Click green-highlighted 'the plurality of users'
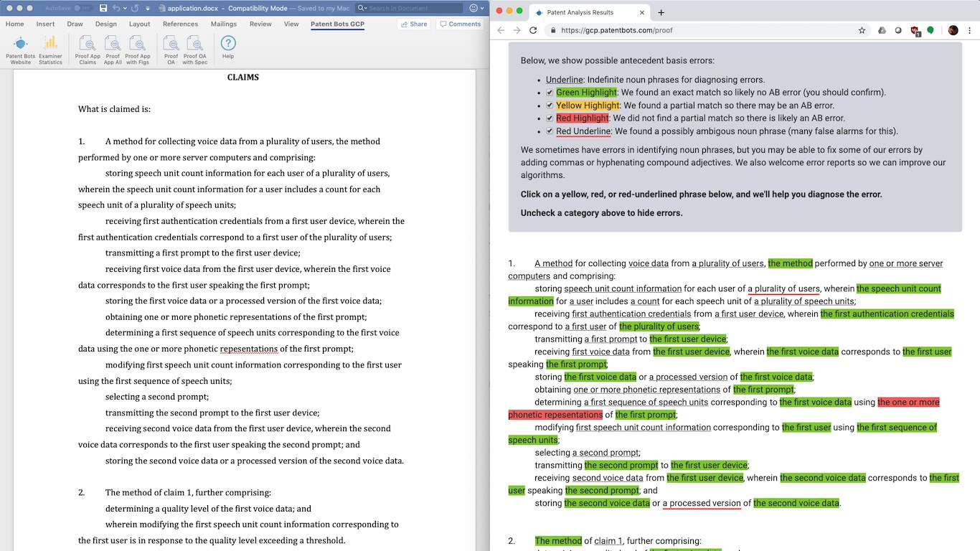Image resolution: width=980 pixels, height=551 pixels. 659,326
